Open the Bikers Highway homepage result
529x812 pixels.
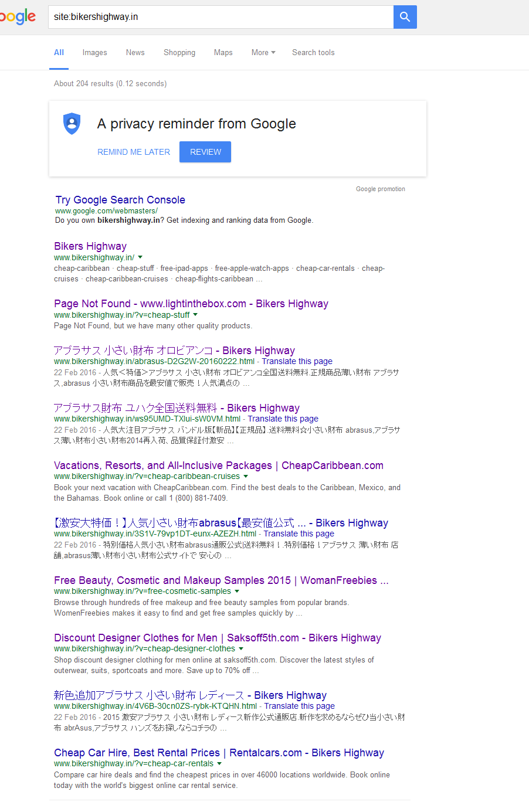90,246
